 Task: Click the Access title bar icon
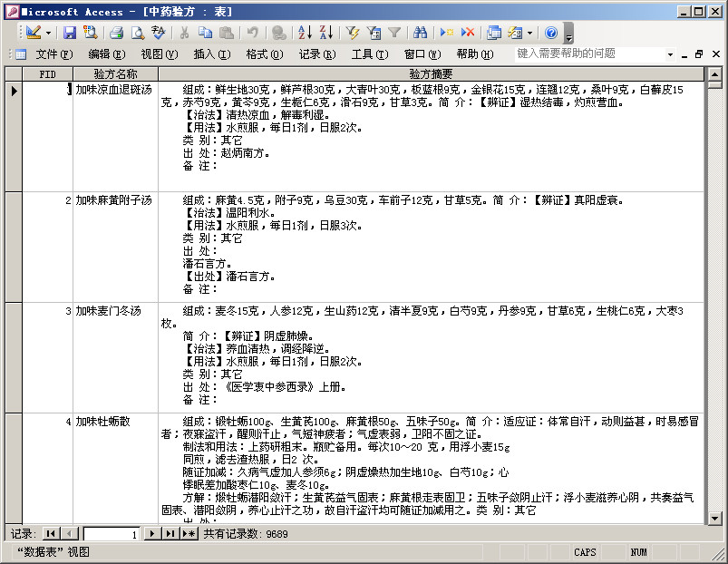pyautogui.click(x=13, y=12)
